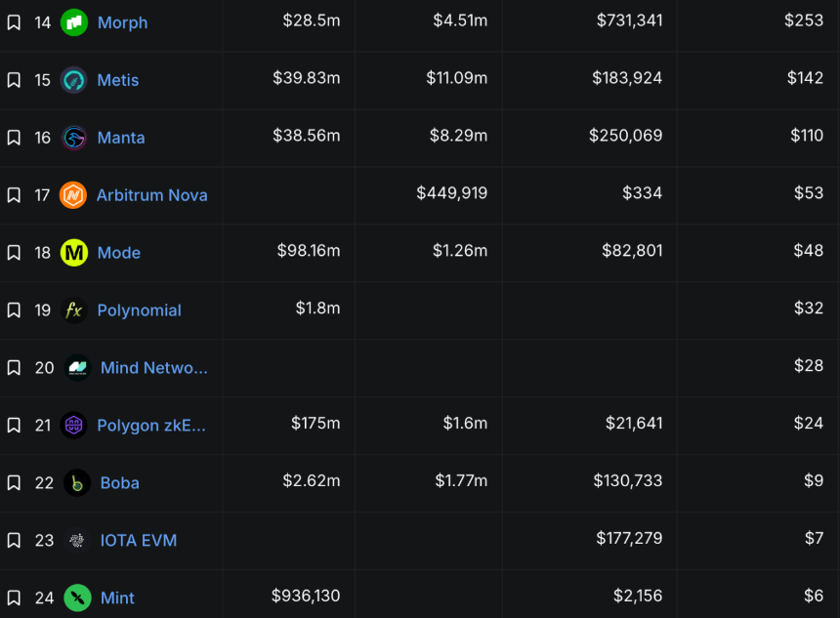Toggle bookmark for Arbitrum Nova
The height and width of the screenshot is (618, 840).
(x=14, y=195)
